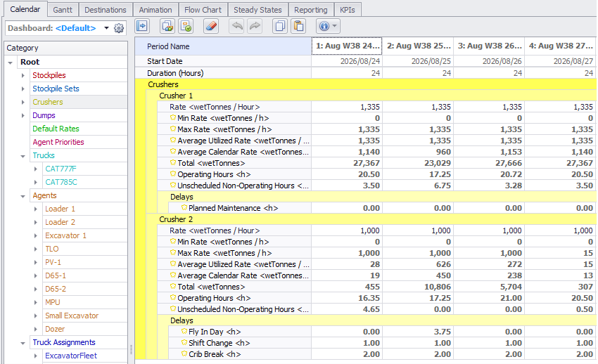Switch to the Gantt tab
This screenshot has width=598, height=364.
tap(63, 10)
